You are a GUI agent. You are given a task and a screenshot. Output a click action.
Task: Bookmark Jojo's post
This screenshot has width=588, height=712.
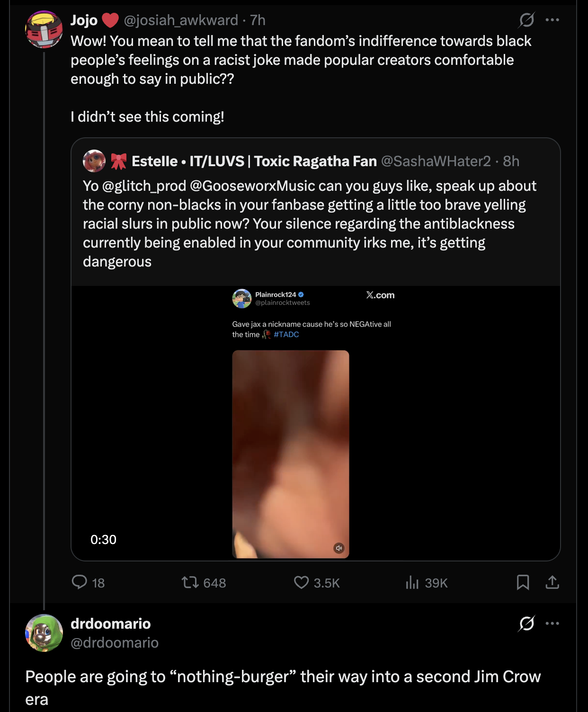523,582
